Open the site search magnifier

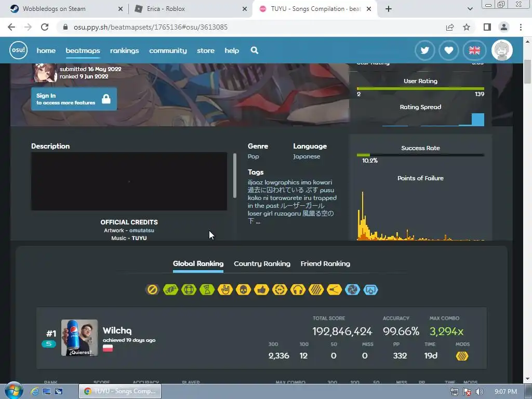[x=255, y=50]
